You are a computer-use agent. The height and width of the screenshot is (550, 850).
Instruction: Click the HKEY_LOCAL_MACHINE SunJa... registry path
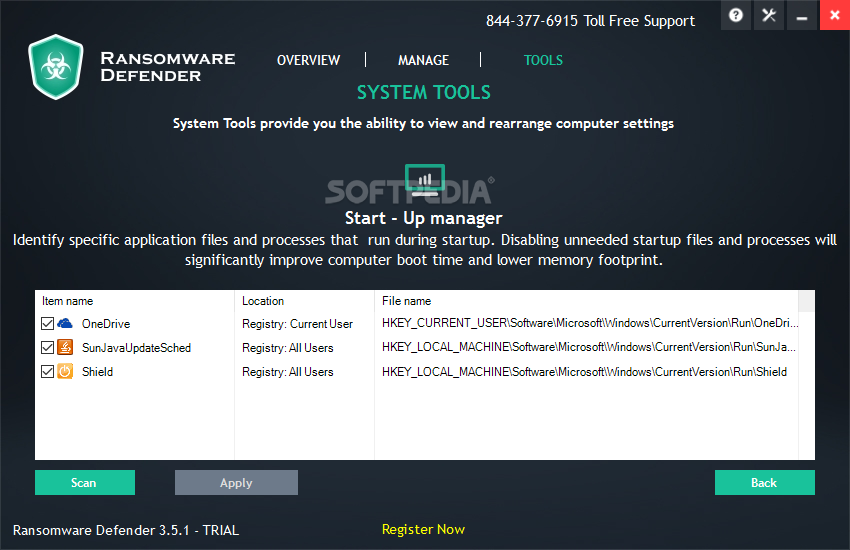point(589,347)
